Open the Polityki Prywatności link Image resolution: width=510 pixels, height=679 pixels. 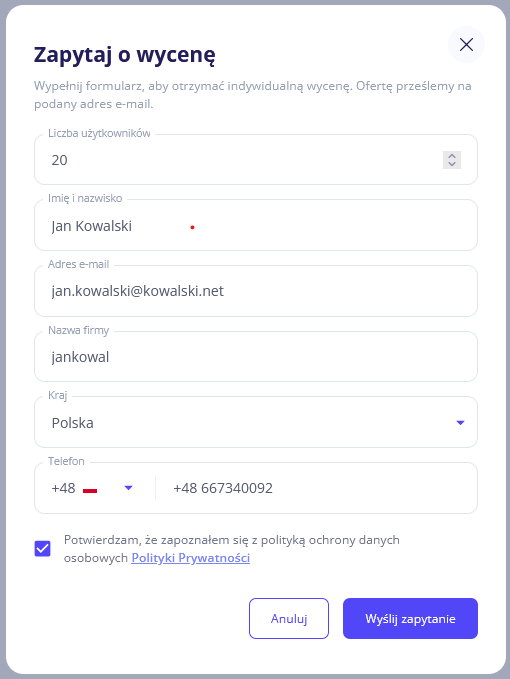190,558
